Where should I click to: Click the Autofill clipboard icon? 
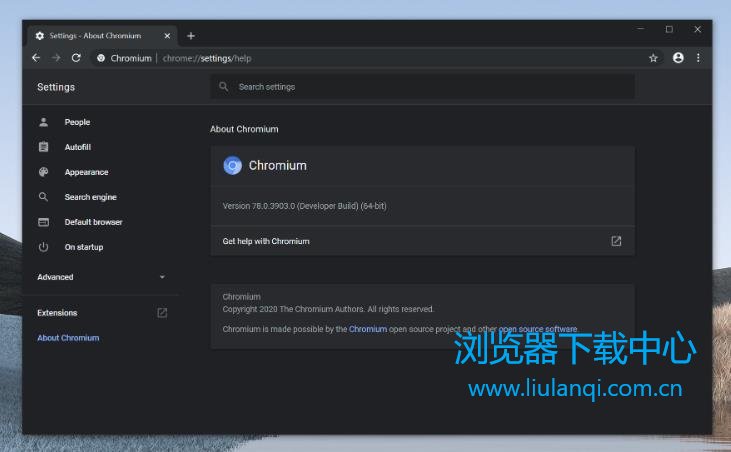coord(43,147)
